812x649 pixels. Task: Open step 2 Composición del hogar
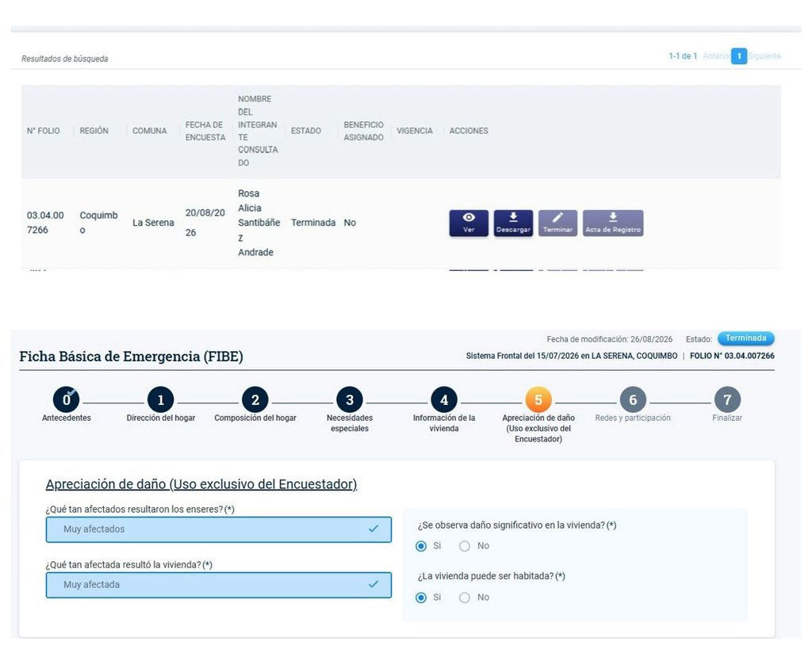255,399
